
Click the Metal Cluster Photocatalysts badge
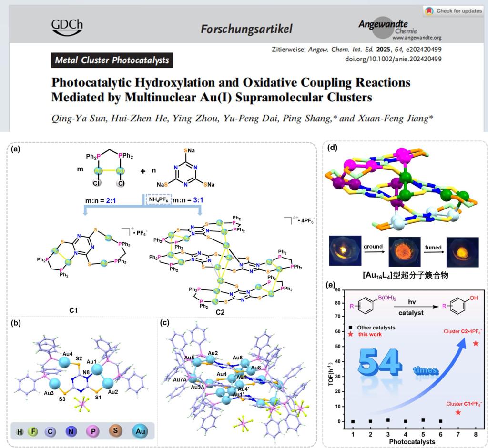pos(112,60)
